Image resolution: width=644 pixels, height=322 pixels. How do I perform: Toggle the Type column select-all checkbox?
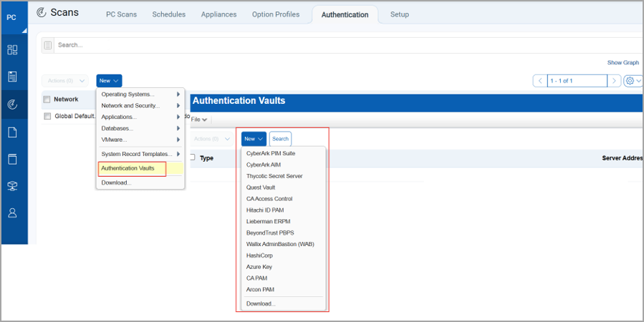click(192, 157)
